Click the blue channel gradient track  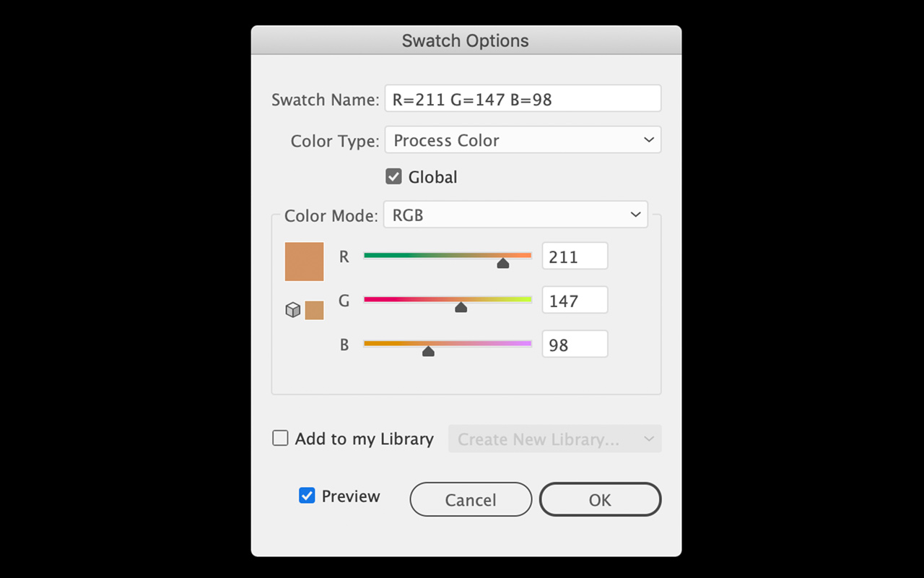click(x=448, y=343)
